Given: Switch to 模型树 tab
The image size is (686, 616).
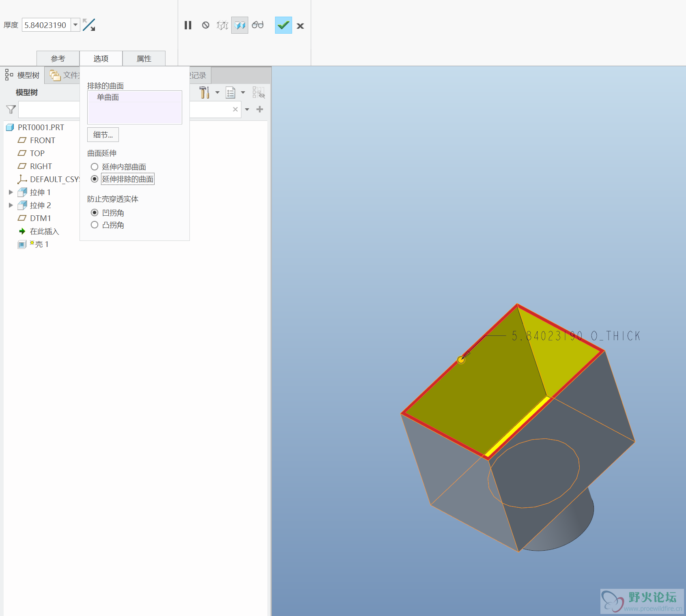Looking at the screenshot, I should 23,75.
